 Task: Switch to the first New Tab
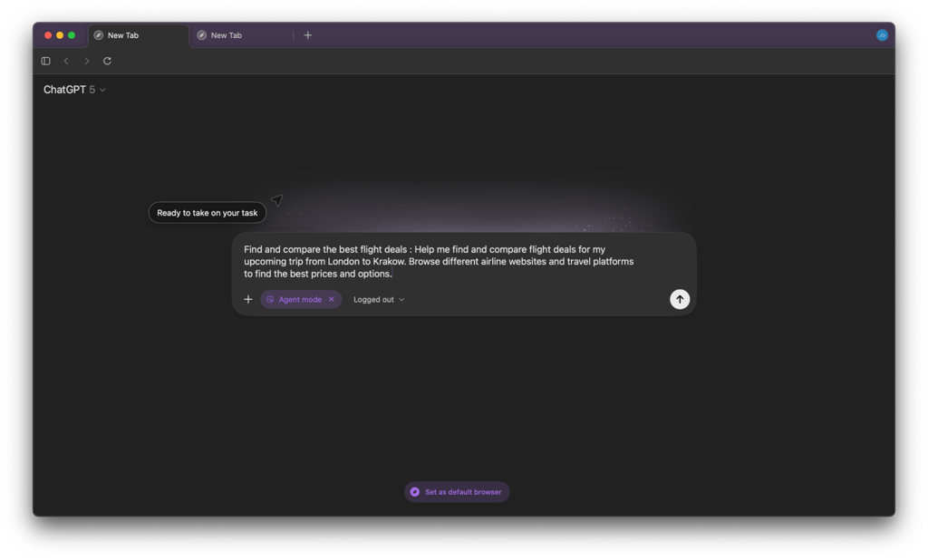click(x=139, y=35)
